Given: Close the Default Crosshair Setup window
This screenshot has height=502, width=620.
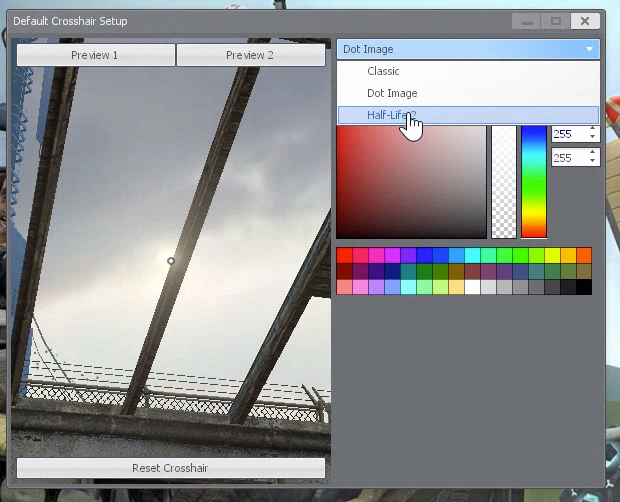Looking at the screenshot, I should point(585,21).
